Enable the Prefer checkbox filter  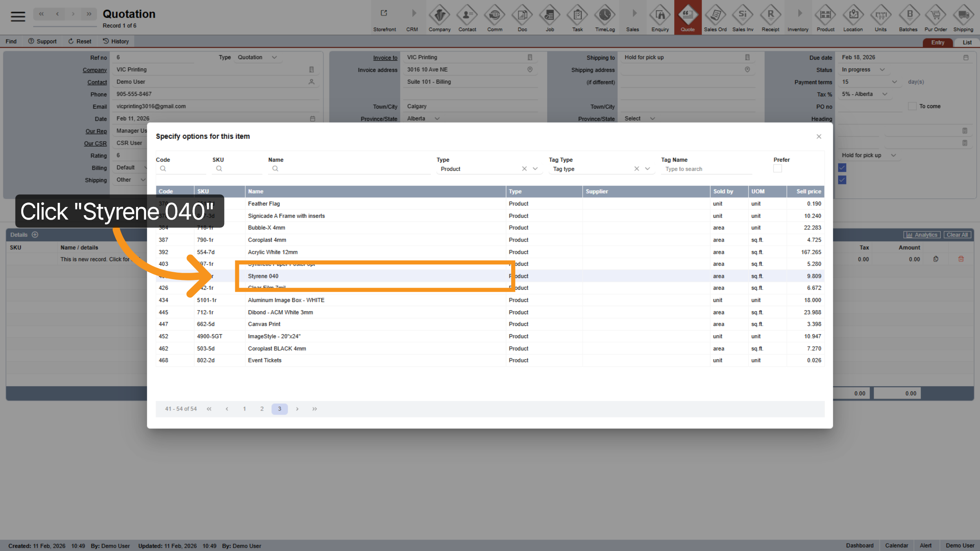777,169
